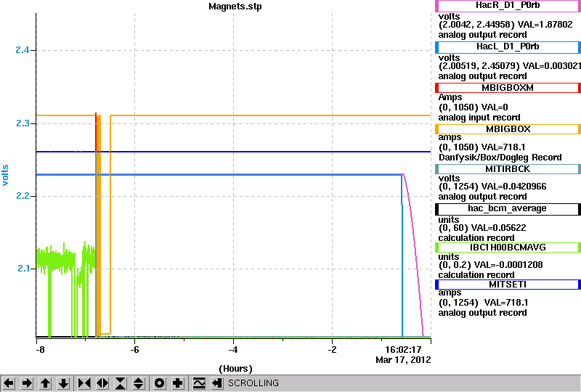Select the IBC1H00BCMAVG curve legend
Image resolution: width=581 pixels, height=392 pixels.
tap(508, 248)
